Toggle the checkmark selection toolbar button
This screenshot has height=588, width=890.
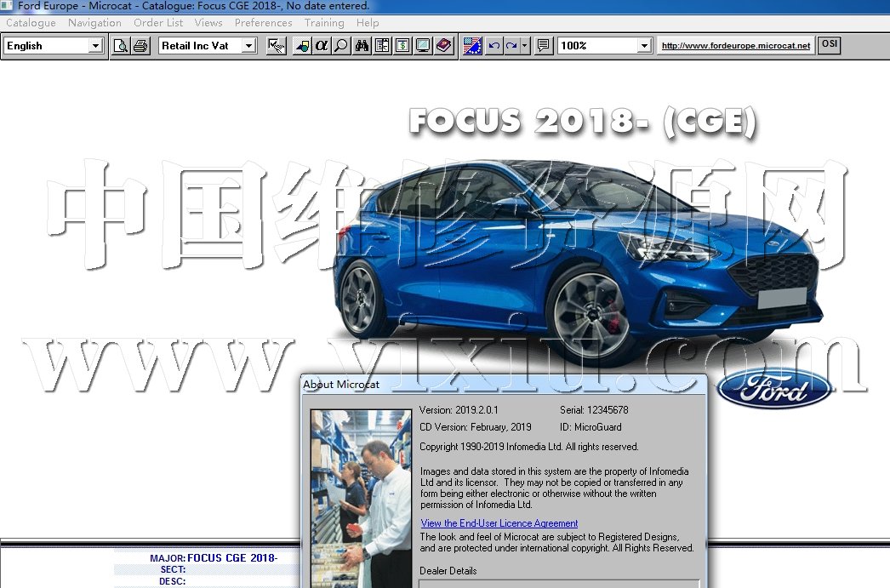[x=276, y=46]
